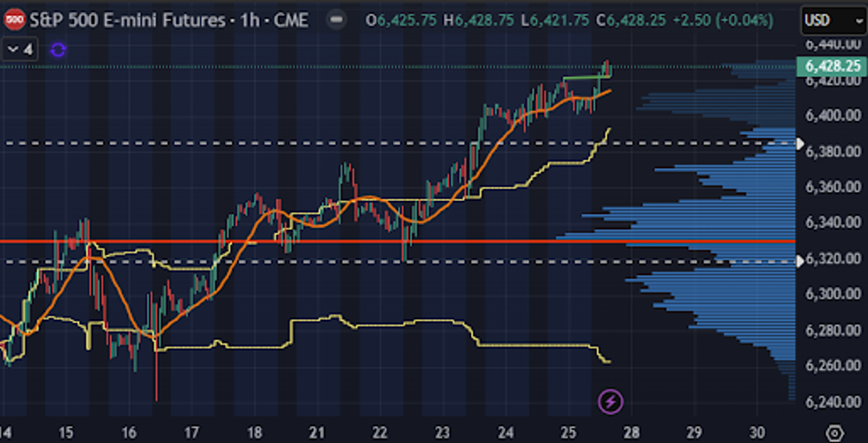The height and width of the screenshot is (443, 868).
Task: Click price axis label 6,300.00
Action: click(x=833, y=294)
